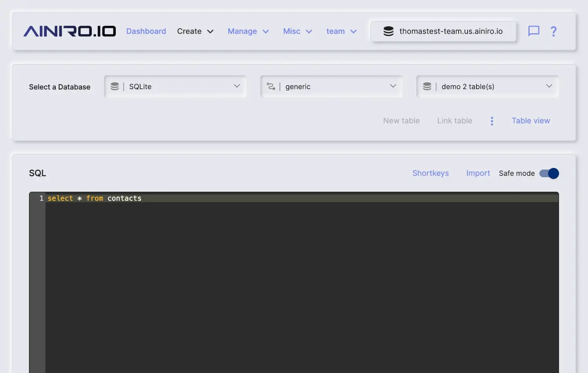Click the team menu chevron arrow

tap(353, 31)
